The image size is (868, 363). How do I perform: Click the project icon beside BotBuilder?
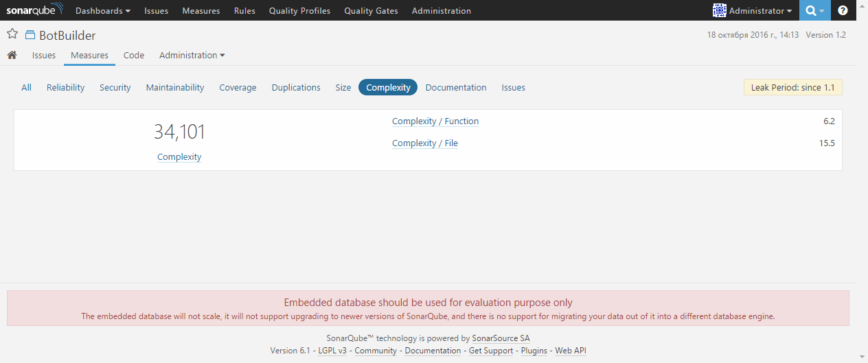click(30, 35)
